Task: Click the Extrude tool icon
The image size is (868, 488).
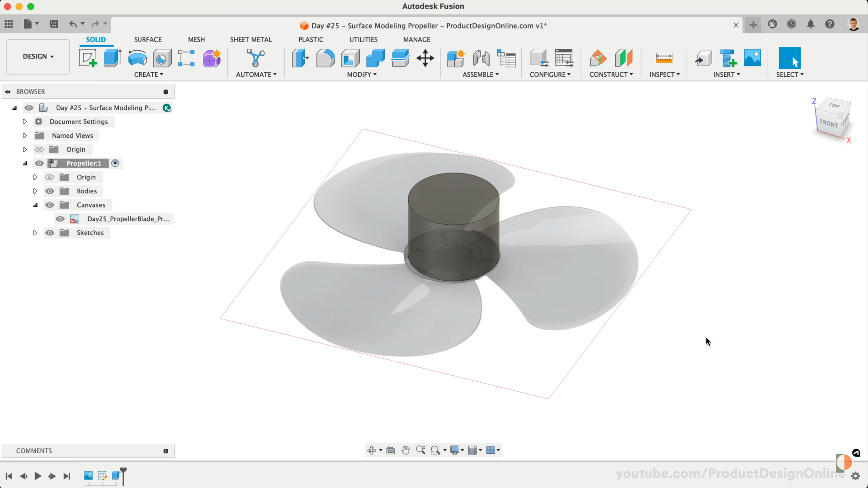Action: click(x=112, y=58)
